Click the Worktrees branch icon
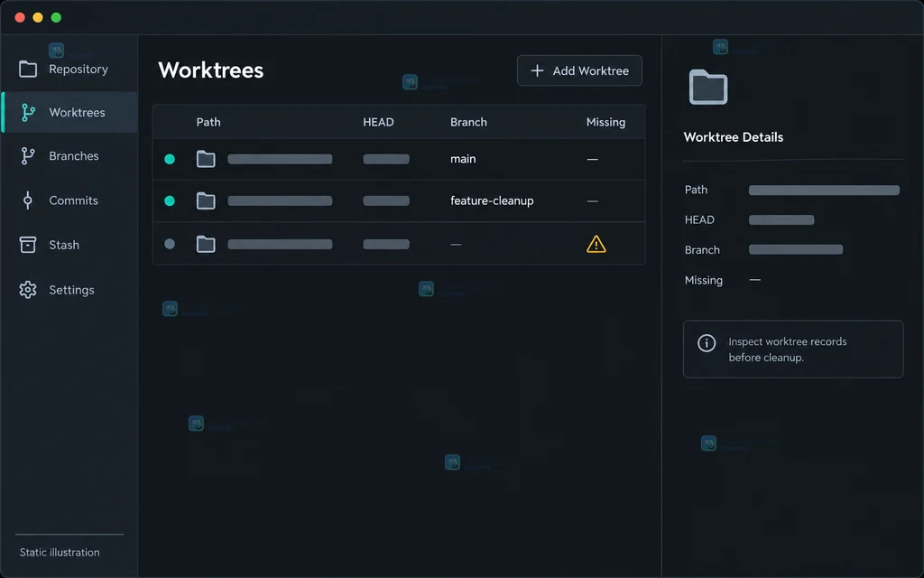The image size is (924, 578). (x=28, y=112)
